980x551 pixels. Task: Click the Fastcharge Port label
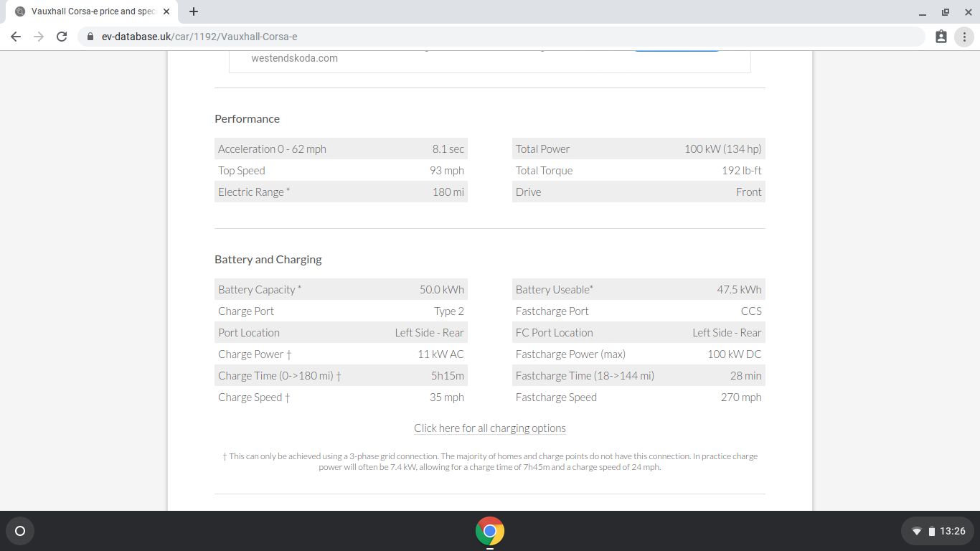point(552,311)
